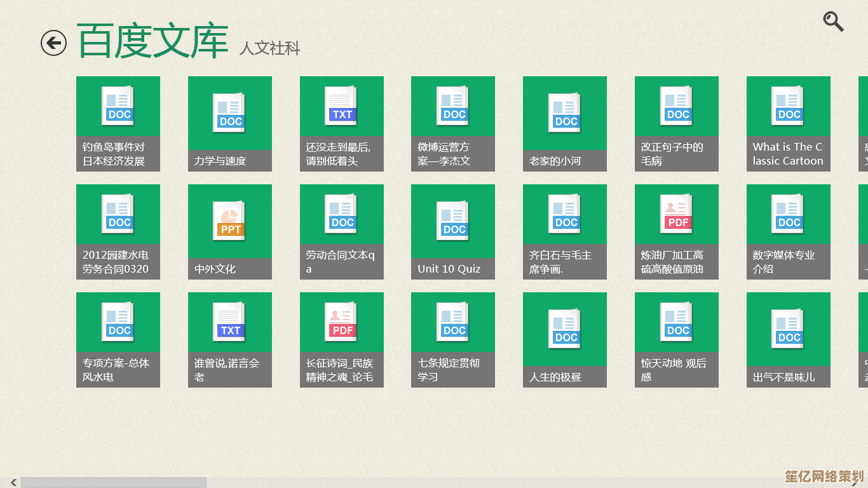Open the DOC icon for 微博运营方案—李杰文

coord(453,105)
